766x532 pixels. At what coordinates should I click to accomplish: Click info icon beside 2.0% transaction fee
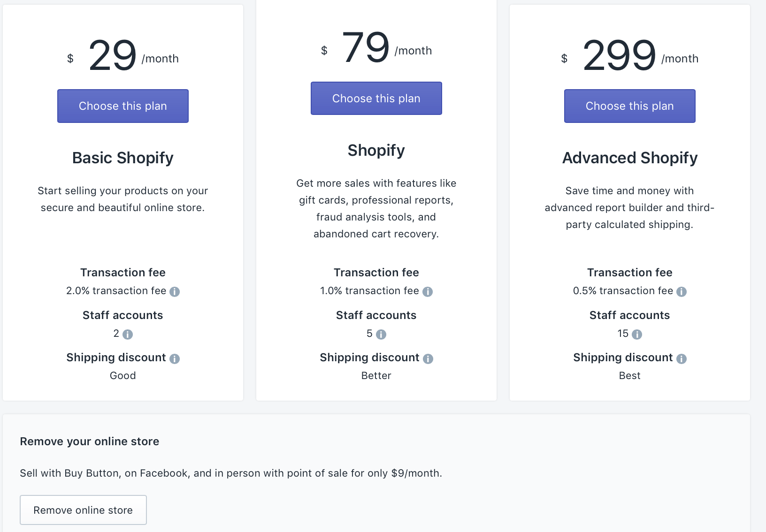175,292
